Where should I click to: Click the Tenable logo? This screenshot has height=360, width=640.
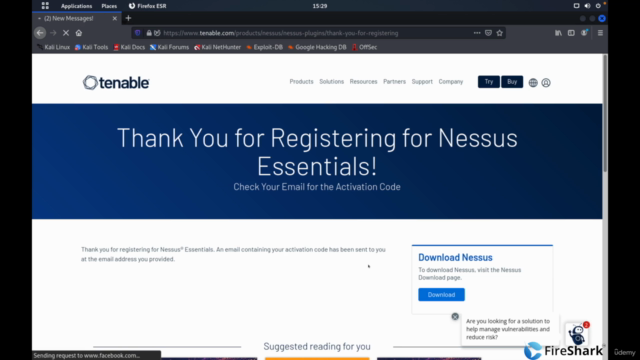click(x=116, y=82)
